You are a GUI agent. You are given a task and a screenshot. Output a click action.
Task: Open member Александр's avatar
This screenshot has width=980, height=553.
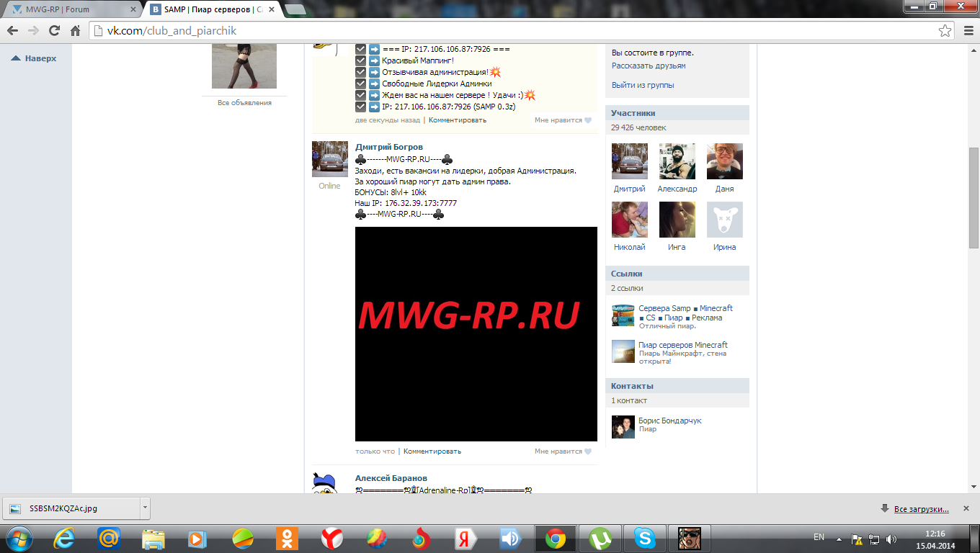(677, 161)
